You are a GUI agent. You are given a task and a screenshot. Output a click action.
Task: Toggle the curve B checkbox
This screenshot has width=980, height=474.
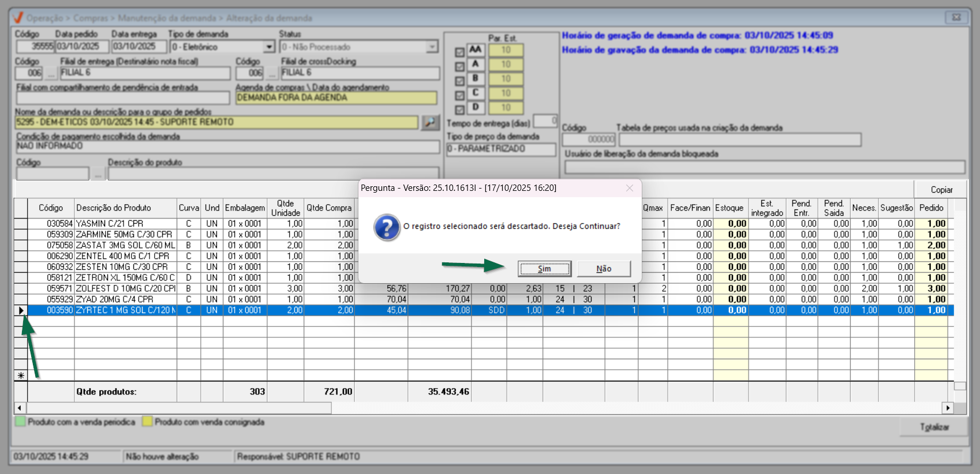tap(459, 81)
